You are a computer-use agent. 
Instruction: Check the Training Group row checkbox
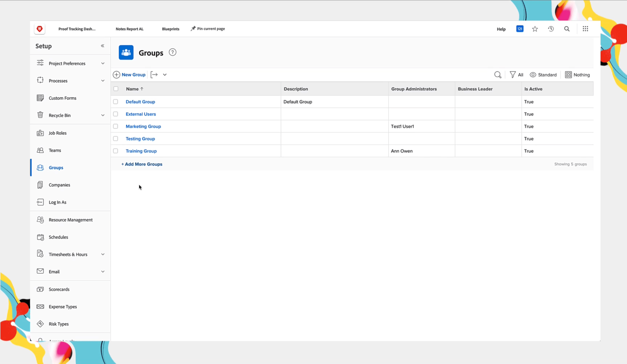tap(116, 151)
